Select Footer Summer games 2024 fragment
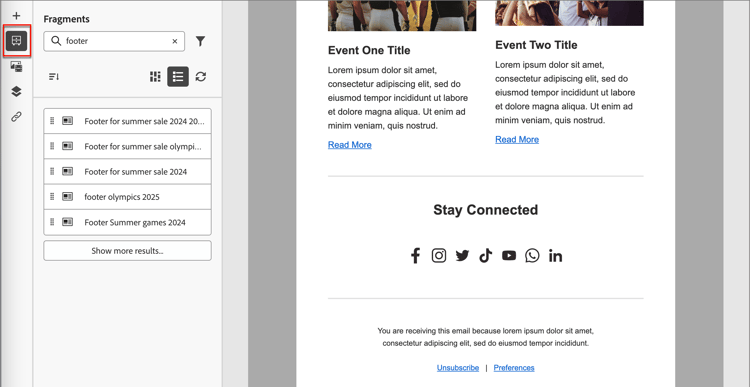The width and height of the screenshot is (750, 387). click(x=127, y=222)
